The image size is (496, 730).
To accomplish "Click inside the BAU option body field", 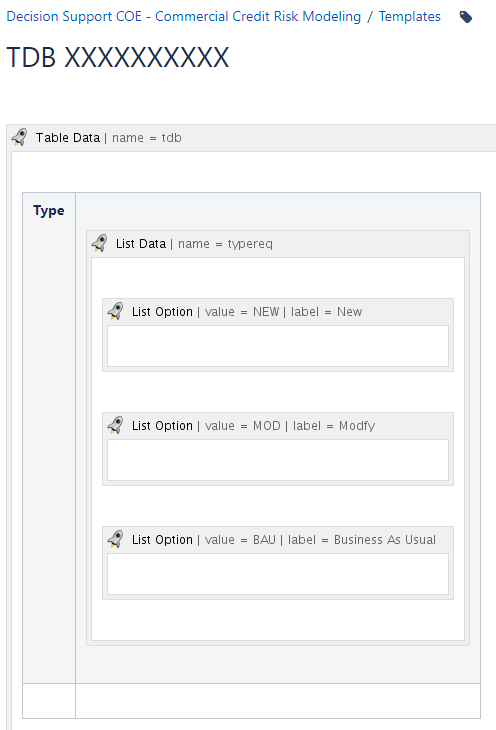I will [x=278, y=574].
